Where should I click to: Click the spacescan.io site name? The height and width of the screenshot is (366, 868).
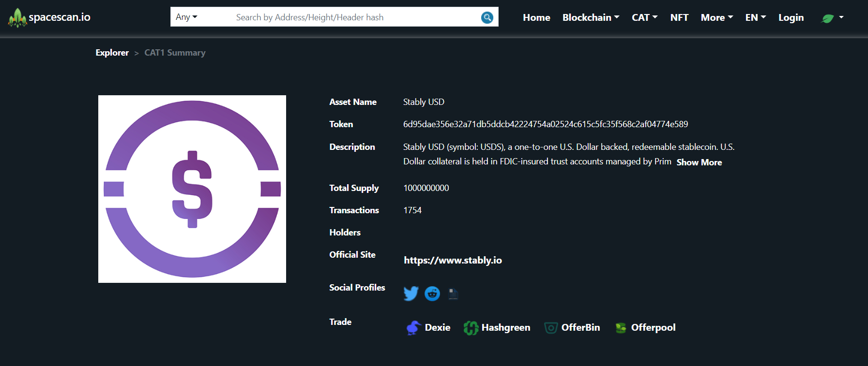(x=60, y=17)
